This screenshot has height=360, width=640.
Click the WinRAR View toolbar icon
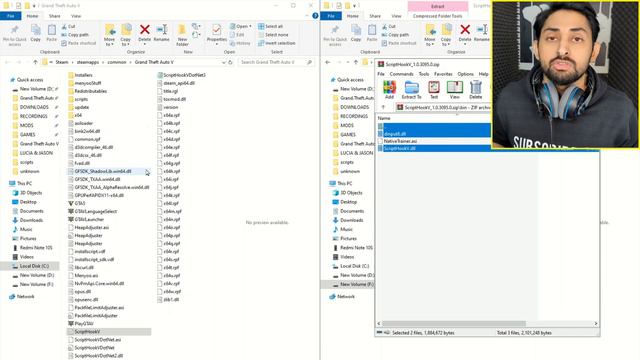[x=454, y=87]
